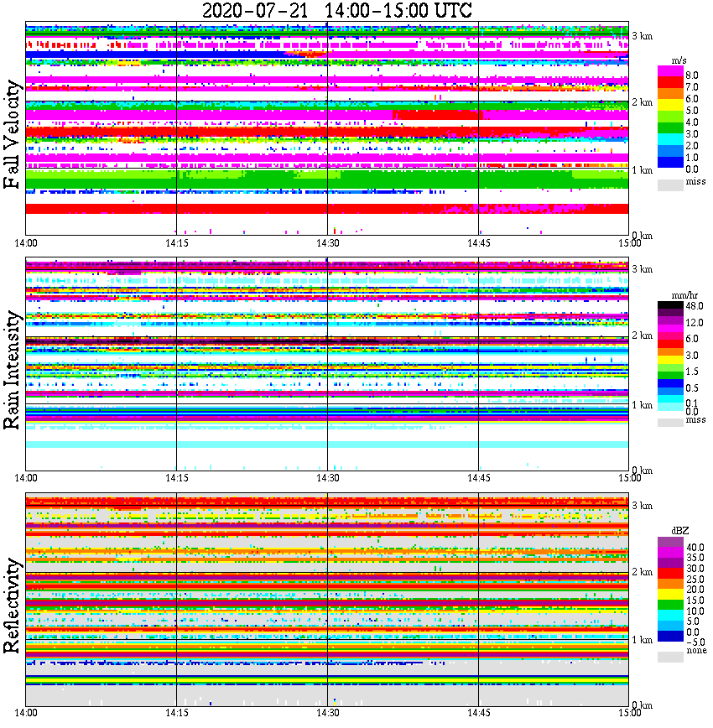Click "8.0" value in Fall Velocity legend
The width and height of the screenshot is (713, 728).
coord(692,75)
